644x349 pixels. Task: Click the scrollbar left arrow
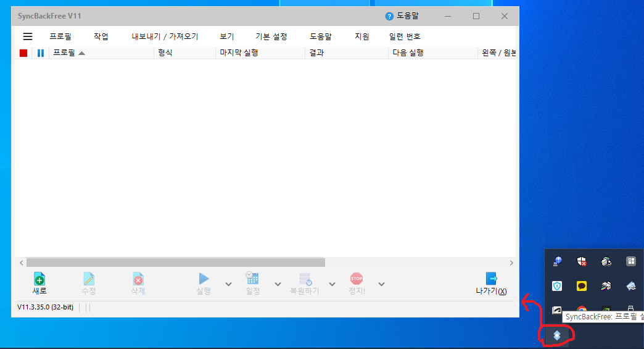(x=22, y=263)
